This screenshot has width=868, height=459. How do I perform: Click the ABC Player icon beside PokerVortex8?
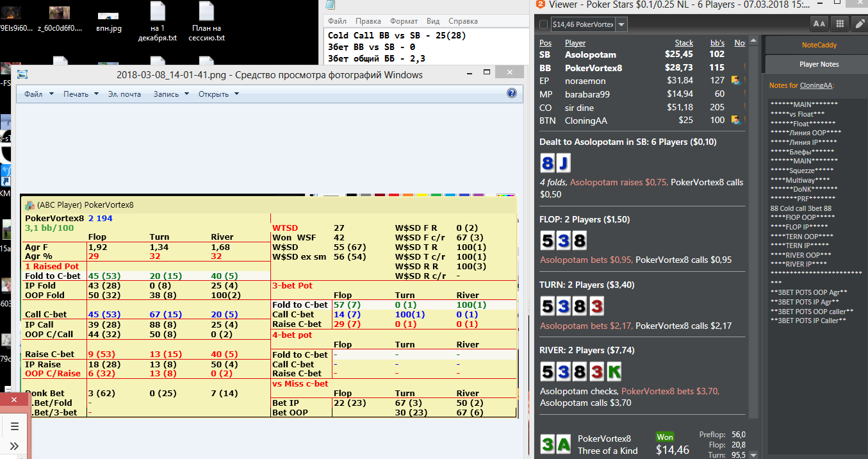(29, 205)
